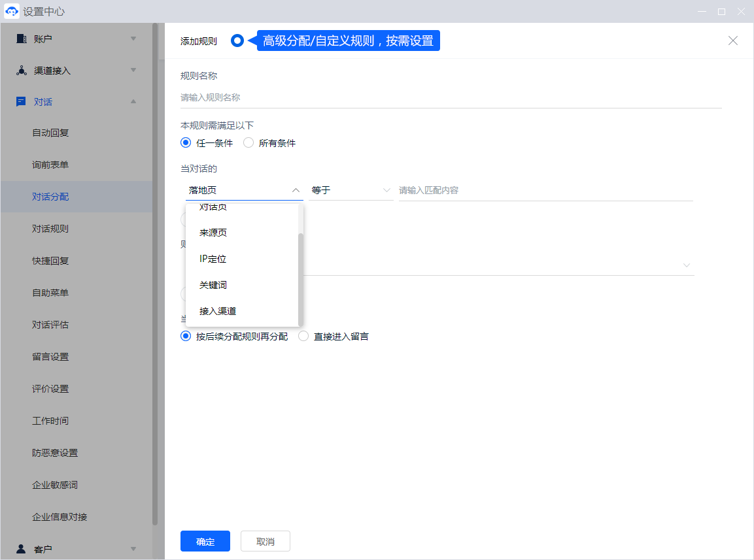754x560 pixels.
Task: Open 企业信息对接 in sidebar
Action: coord(60,517)
